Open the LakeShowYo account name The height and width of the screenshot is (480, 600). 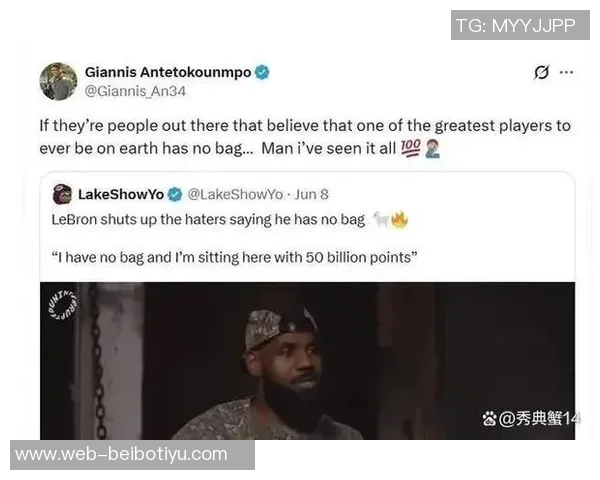121,194
